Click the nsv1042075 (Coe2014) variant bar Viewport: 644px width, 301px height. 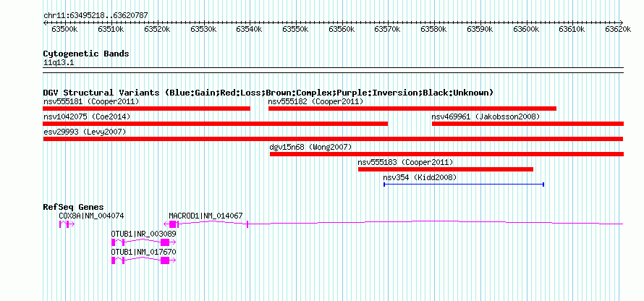(x=215, y=124)
